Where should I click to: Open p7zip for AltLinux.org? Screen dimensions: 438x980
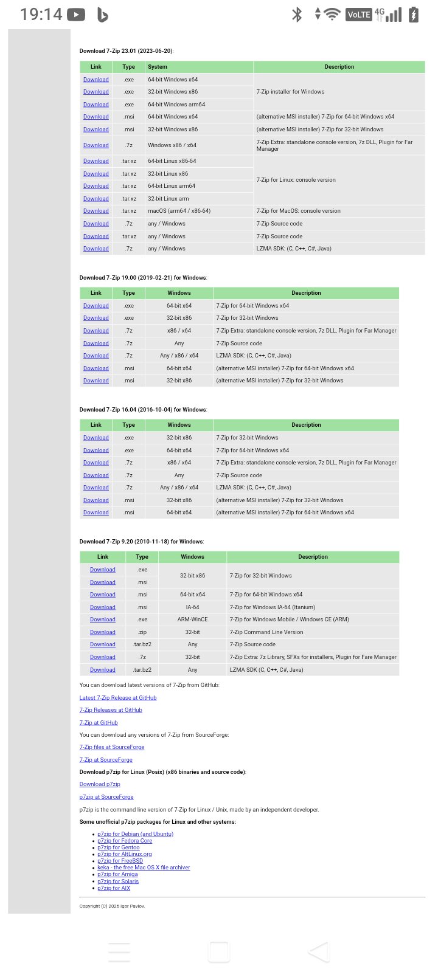click(125, 854)
